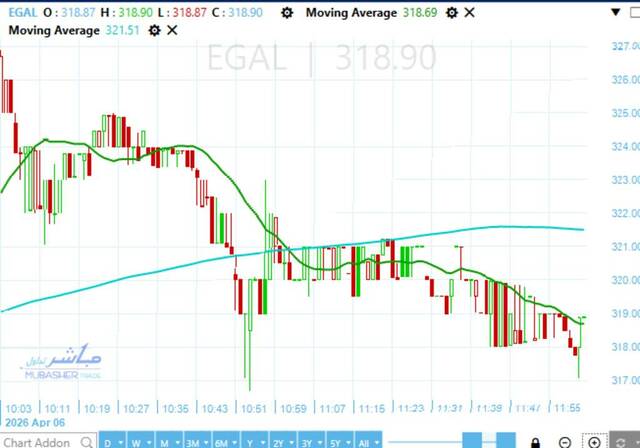Open settings for Moving Average 321.51
Image resolution: width=640 pixels, height=448 pixels.
click(x=154, y=30)
